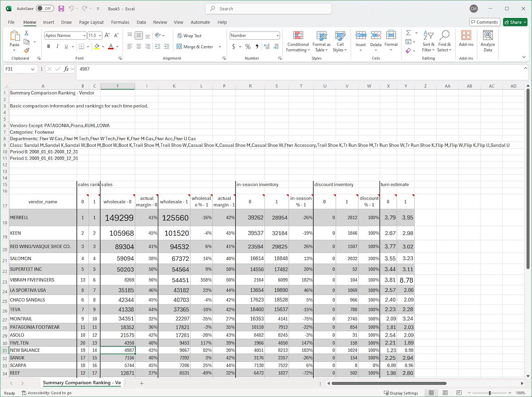Click the center align icon
The image size is (532, 397).
pos(138,47)
